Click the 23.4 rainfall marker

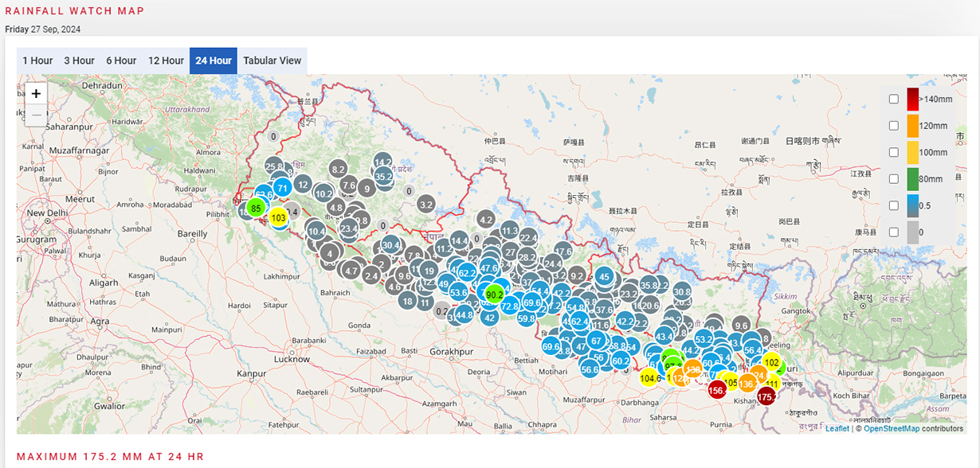349,228
